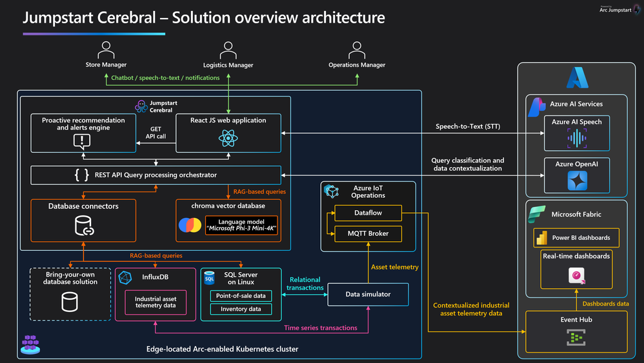Image resolution: width=644 pixels, height=363 pixels.
Task: Click the Microsoft Fabric green logo
Action: click(x=537, y=215)
